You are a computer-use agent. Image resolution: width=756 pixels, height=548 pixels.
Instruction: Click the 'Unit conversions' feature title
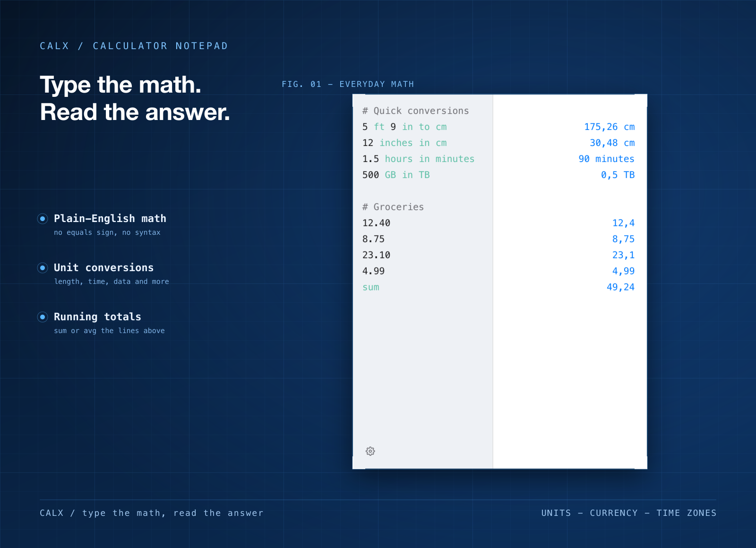[104, 267]
